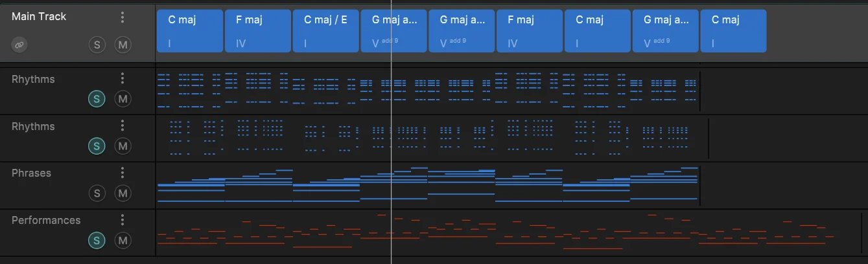The image size is (868, 264).
Task: Select the third G maj add 9 chord block
Action: [x=666, y=30]
